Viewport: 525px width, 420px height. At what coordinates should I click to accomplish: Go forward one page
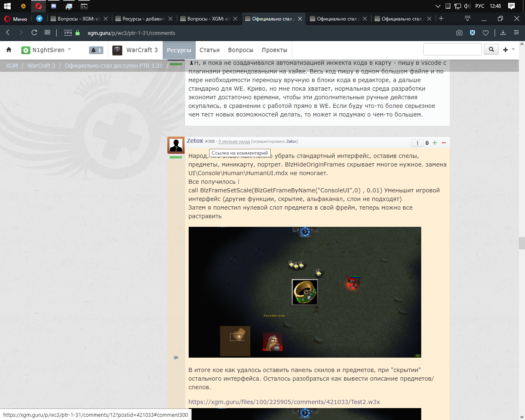(21, 32)
